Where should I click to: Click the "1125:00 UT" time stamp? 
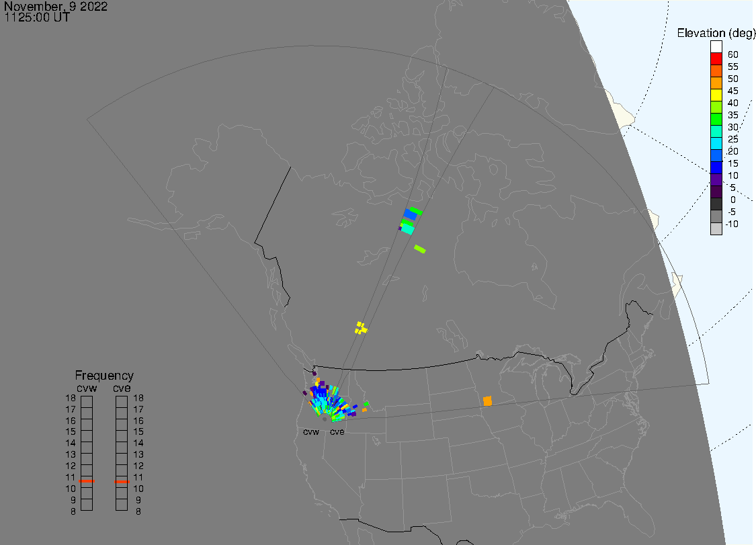(x=37, y=18)
